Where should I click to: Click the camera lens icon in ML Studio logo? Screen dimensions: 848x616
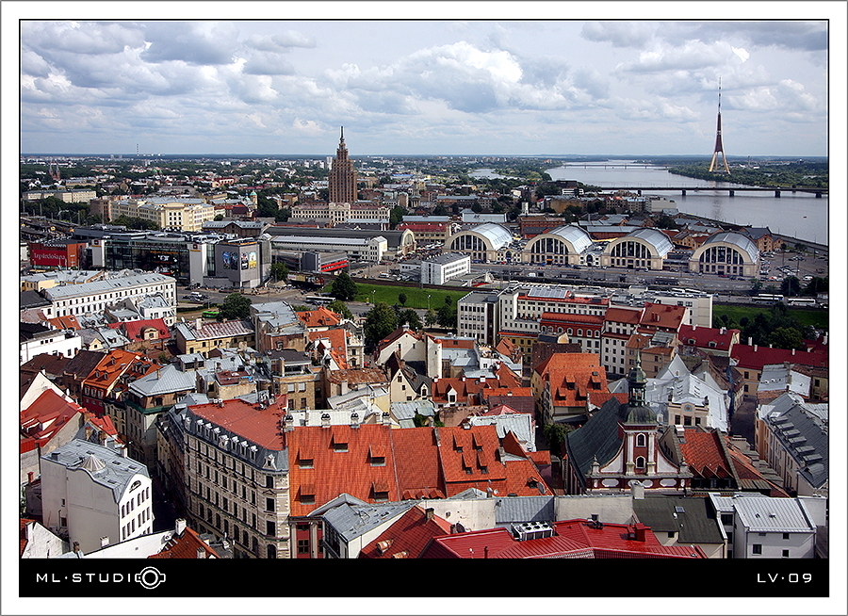pyautogui.click(x=151, y=577)
